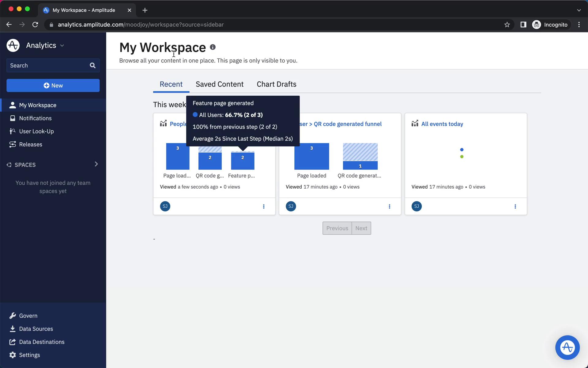Screen dimensions: 588x368
Task: Open the Notifications panel
Action: coord(35,118)
